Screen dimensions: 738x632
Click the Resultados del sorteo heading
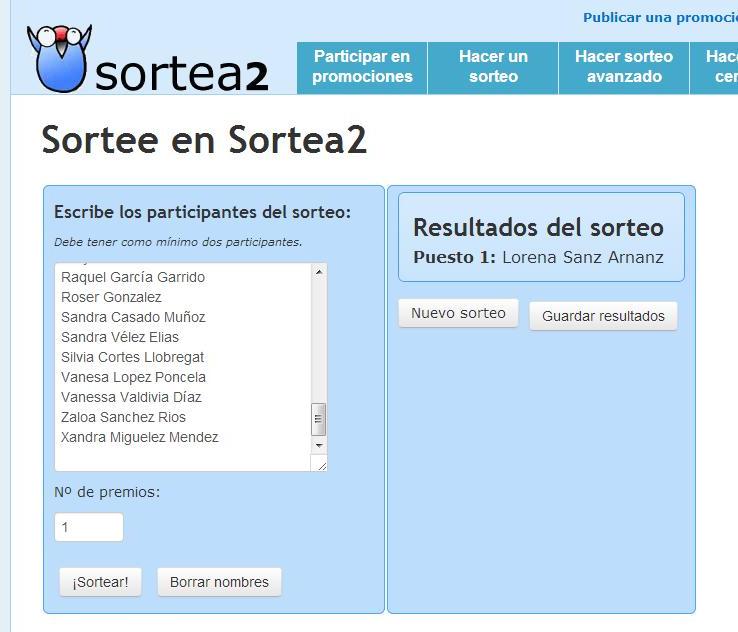538,228
